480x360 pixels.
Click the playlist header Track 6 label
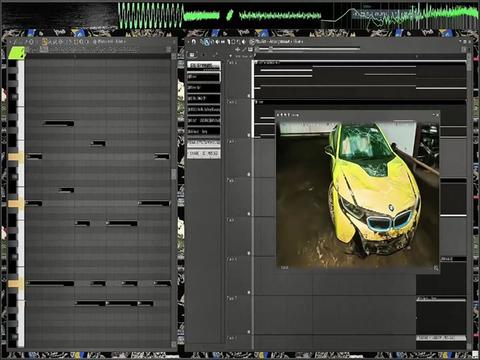coord(232,259)
